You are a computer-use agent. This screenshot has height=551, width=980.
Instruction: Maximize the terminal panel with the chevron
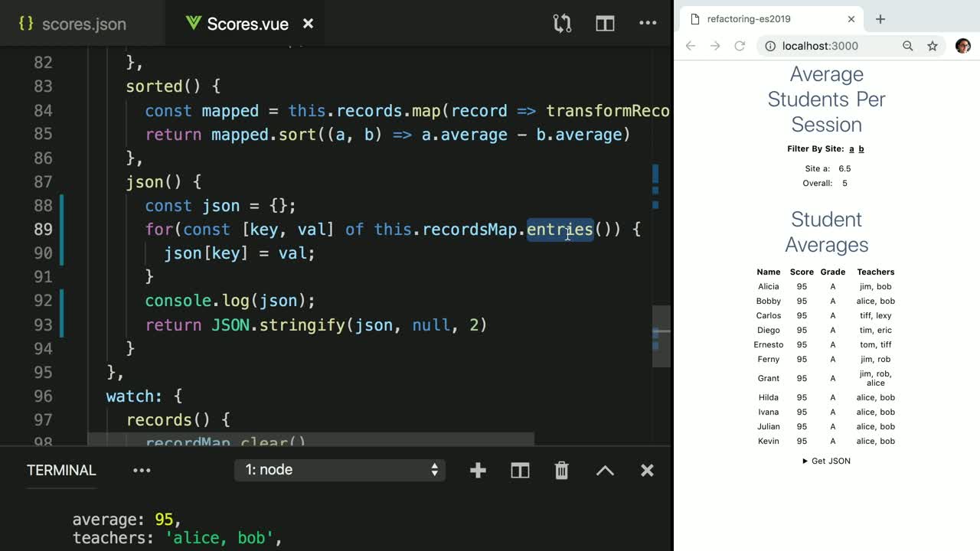(x=605, y=470)
